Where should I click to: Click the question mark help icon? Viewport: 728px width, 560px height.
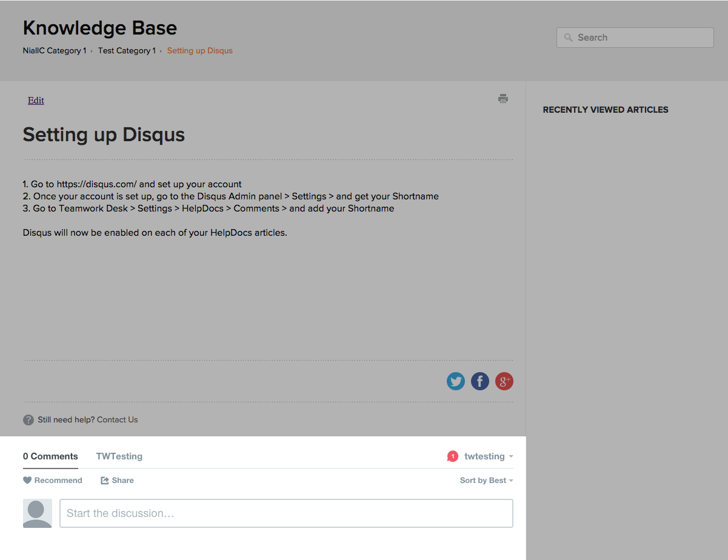click(x=28, y=420)
